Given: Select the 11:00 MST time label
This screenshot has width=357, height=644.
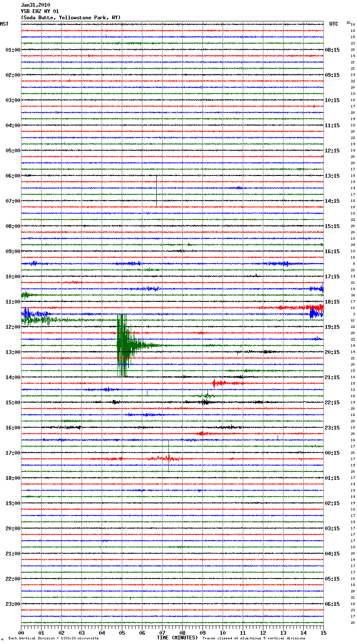Looking at the screenshot, I should [13, 302].
